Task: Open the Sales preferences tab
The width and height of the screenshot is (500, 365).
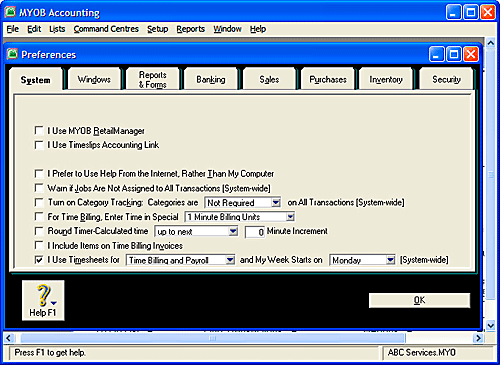Action: 269,79
